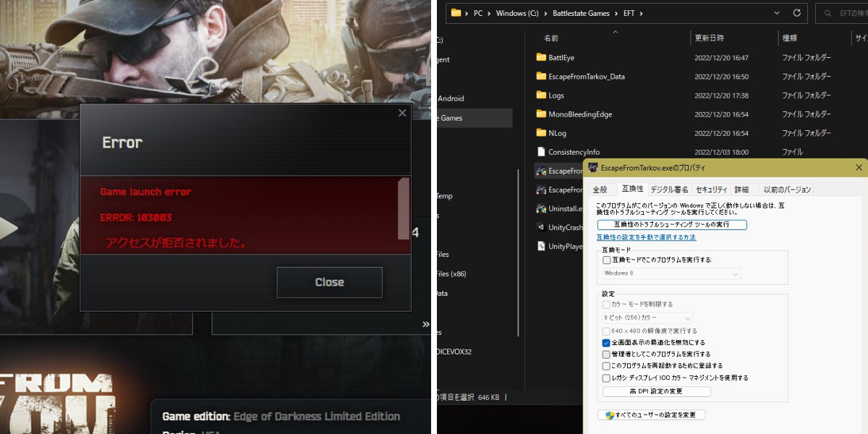The height and width of the screenshot is (434, 868).
Task: Check 管理者としてこのプログラムを実行する
Action: point(606,354)
